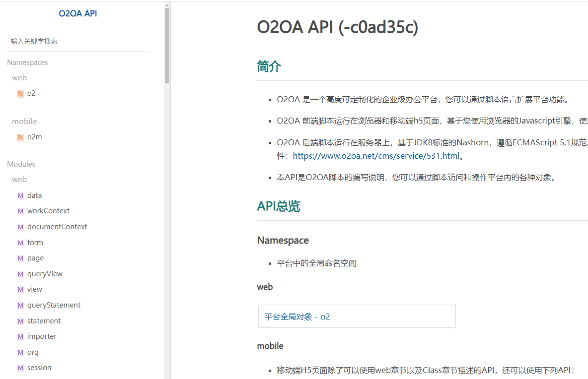Click the 简介 section heading
The height and width of the screenshot is (379, 588).
(269, 66)
